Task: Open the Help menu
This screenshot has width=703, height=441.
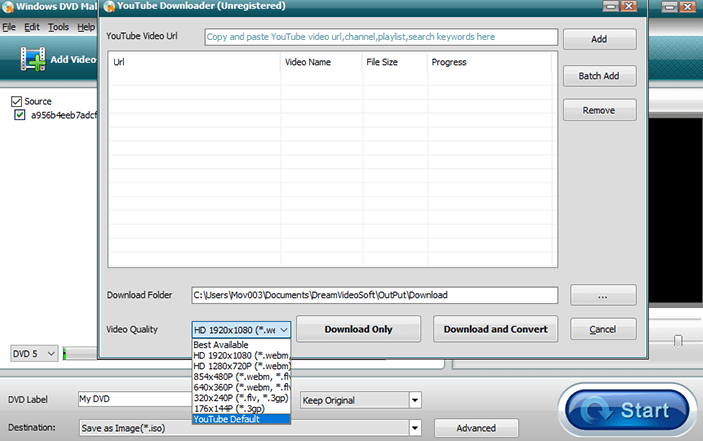Action: pos(86,27)
